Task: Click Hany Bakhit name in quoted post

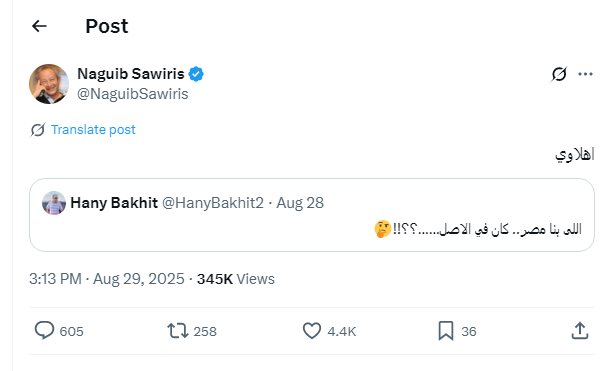Action: pyautogui.click(x=114, y=203)
